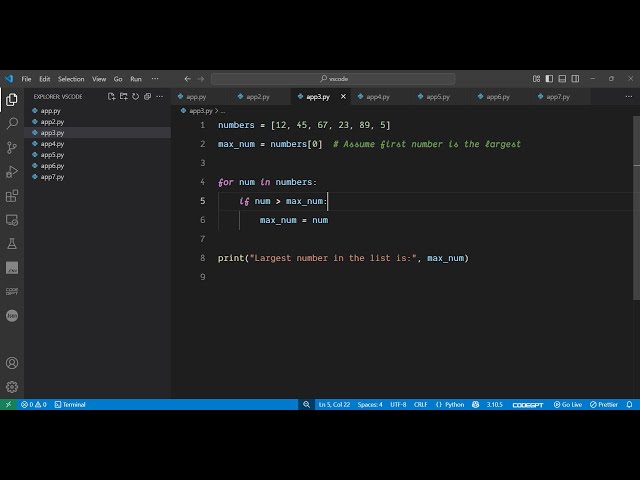Open editor tab bar more actions
Screen dimensions: 640x480
(x=629, y=97)
